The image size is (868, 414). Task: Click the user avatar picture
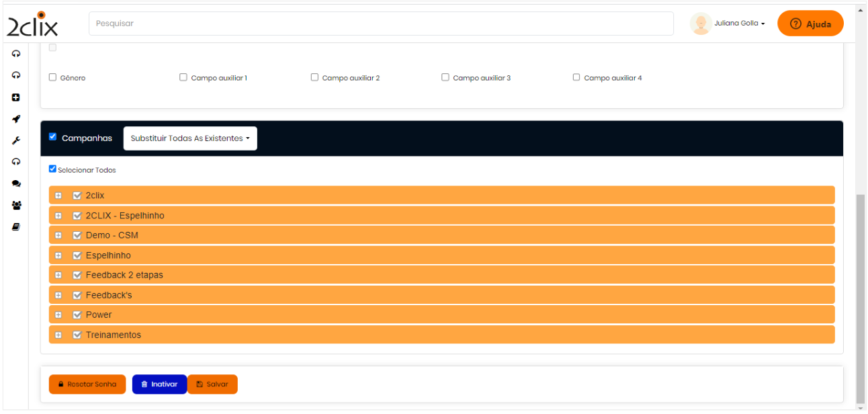[701, 24]
